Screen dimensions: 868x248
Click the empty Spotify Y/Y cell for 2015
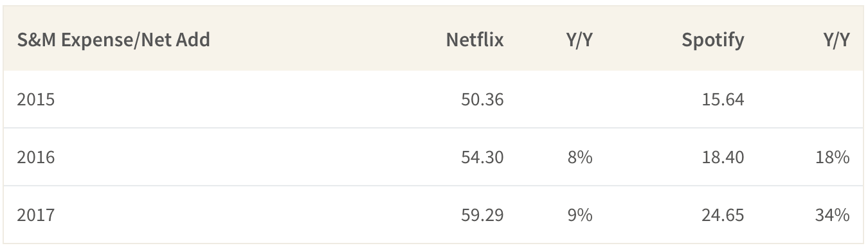[x=810, y=100]
